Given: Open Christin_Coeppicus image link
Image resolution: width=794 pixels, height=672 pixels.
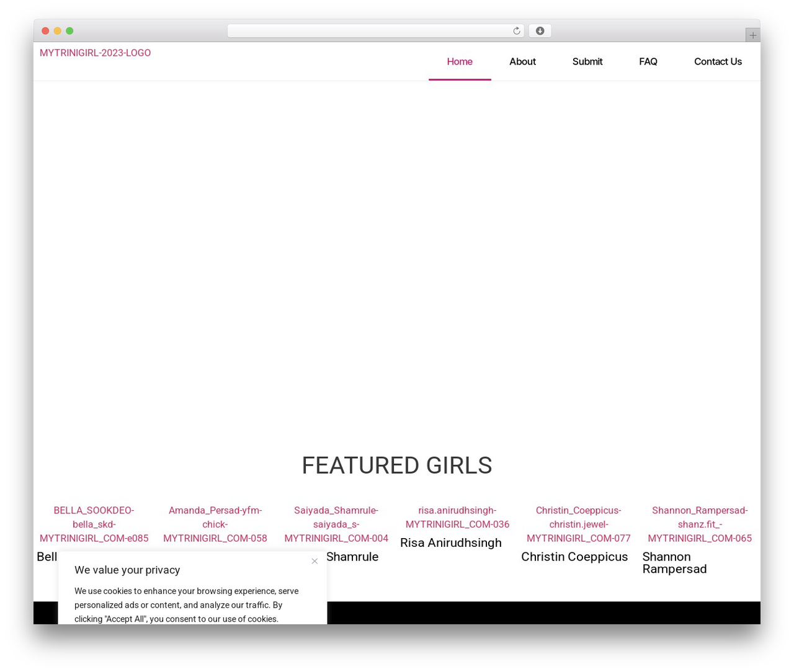Looking at the screenshot, I should click(579, 524).
